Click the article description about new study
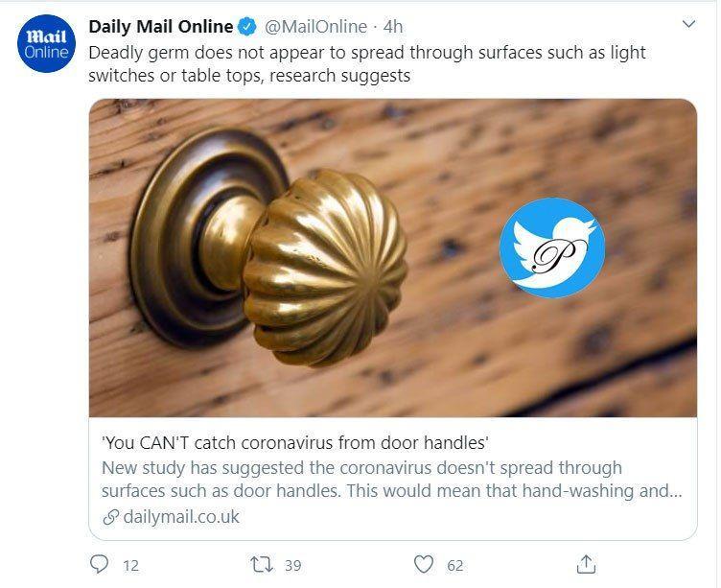Screen dimensions: 721x588 click(384, 479)
